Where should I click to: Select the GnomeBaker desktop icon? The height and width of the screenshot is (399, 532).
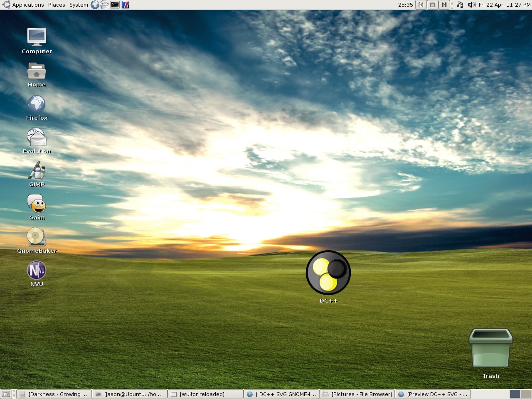(x=37, y=241)
